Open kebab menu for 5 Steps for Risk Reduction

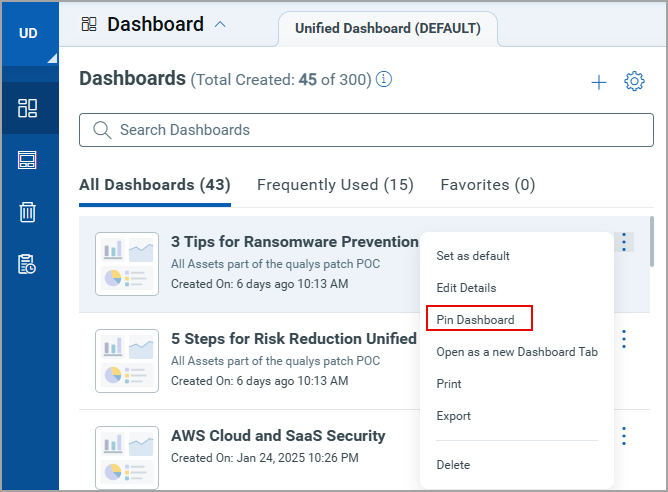(624, 339)
